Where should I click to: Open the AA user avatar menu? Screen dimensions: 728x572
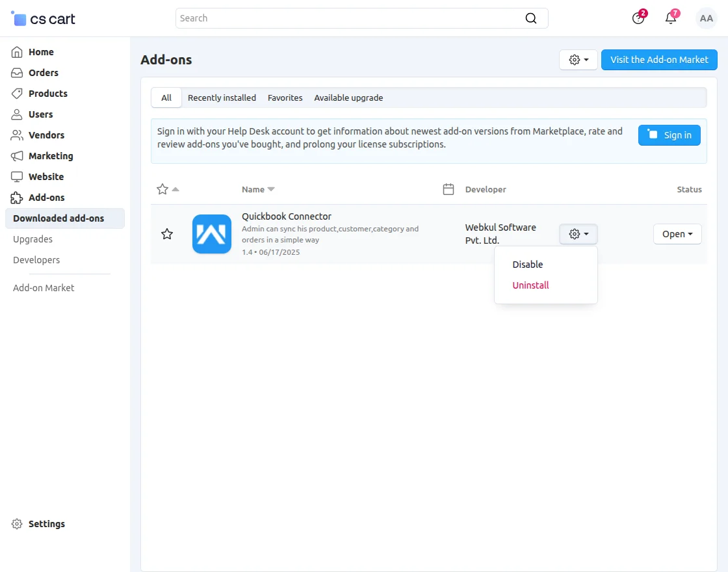tap(706, 19)
